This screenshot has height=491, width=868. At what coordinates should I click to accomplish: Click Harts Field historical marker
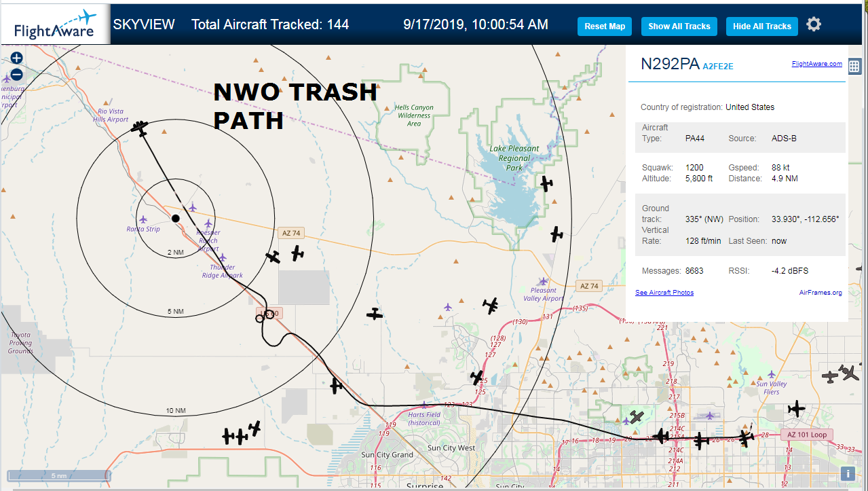coord(424,405)
